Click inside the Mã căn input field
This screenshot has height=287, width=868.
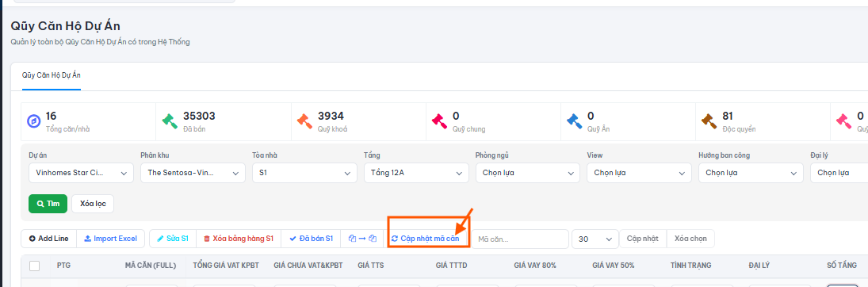tap(520, 239)
